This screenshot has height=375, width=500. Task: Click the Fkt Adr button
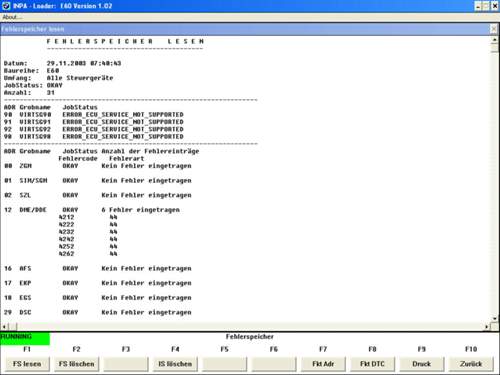coord(323,364)
